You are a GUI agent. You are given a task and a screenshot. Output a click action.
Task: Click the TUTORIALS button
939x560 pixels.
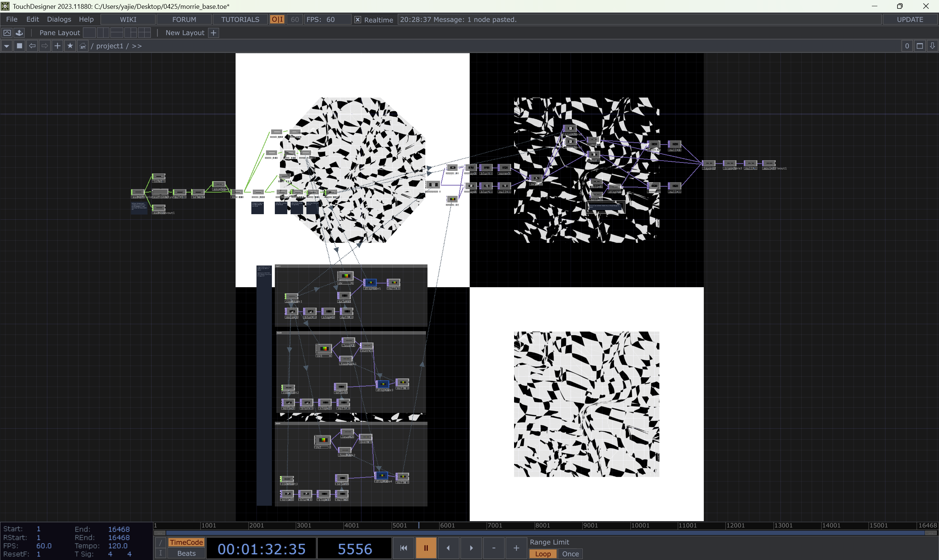(240, 20)
